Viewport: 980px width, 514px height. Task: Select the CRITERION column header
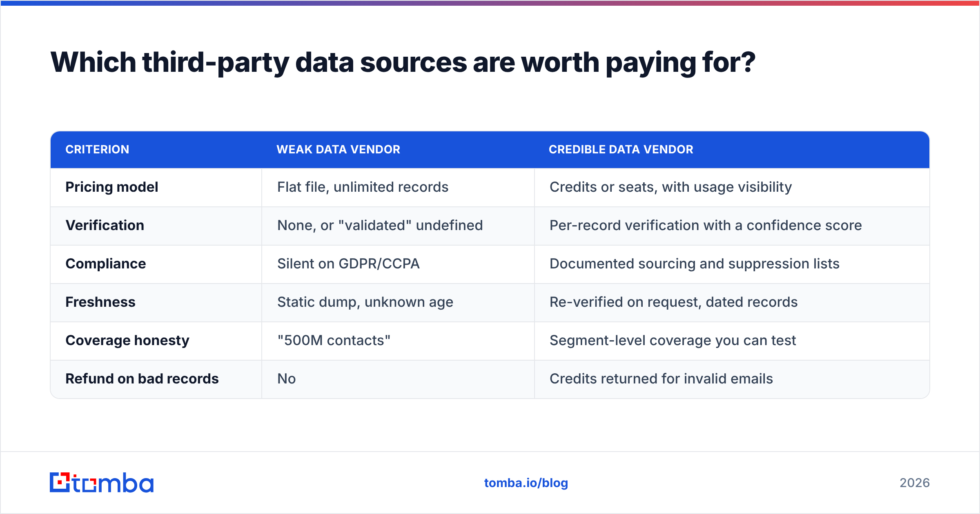(x=97, y=149)
